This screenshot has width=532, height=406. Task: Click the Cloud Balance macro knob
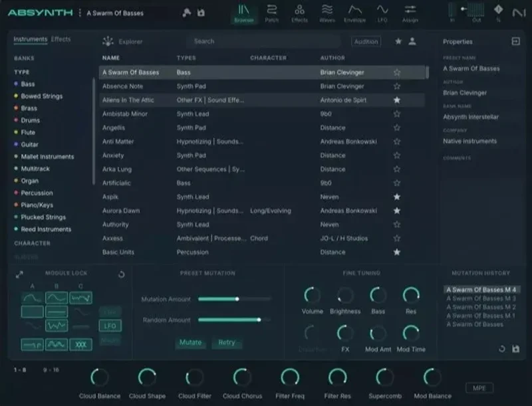tap(99, 377)
